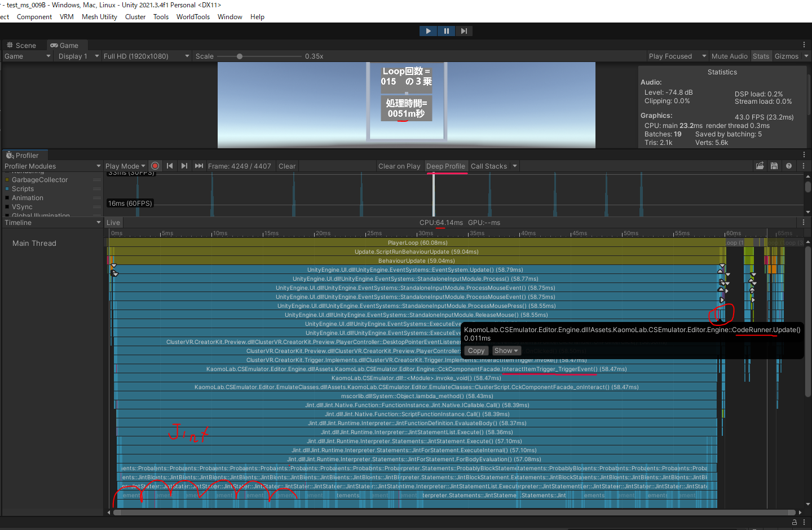Open the Timeline view dropdown
This screenshot has height=530, width=812.
click(x=52, y=222)
